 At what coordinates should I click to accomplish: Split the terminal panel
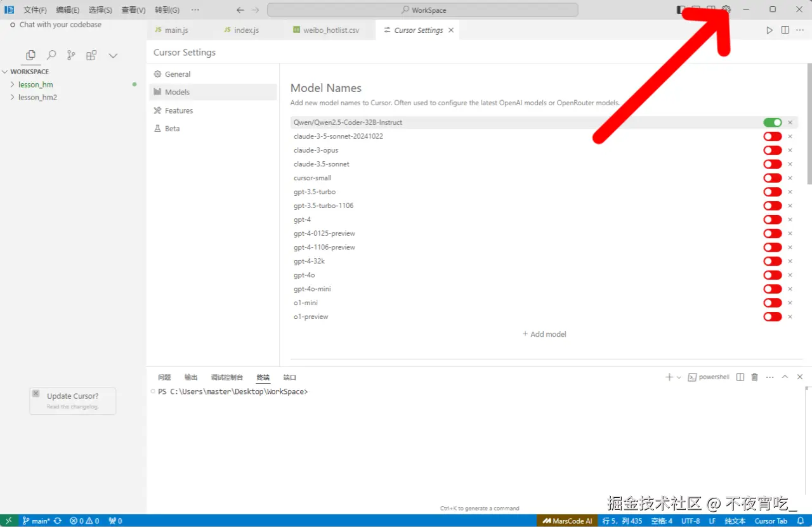pyautogui.click(x=740, y=377)
